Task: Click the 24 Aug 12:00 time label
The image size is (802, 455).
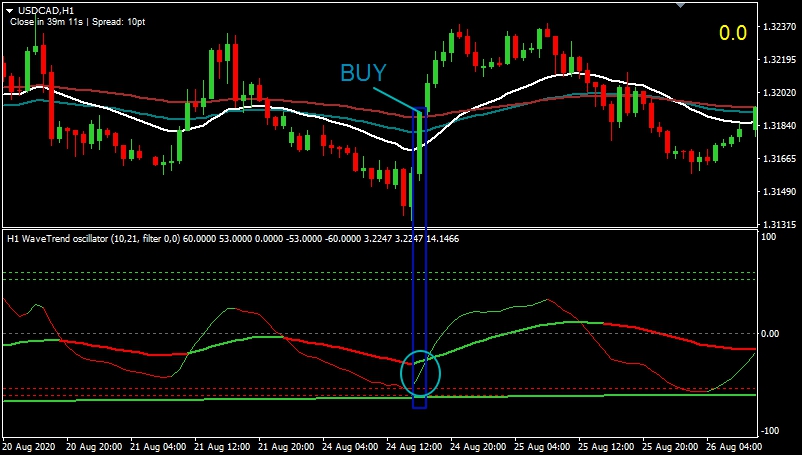Action: pyautogui.click(x=417, y=446)
